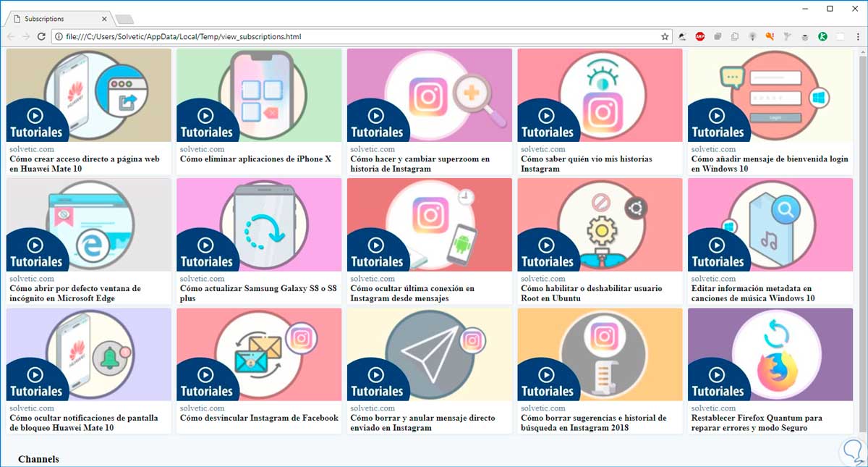Play the Instagram story viewers video
This screenshot has height=467, width=868.
(x=546, y=116)
